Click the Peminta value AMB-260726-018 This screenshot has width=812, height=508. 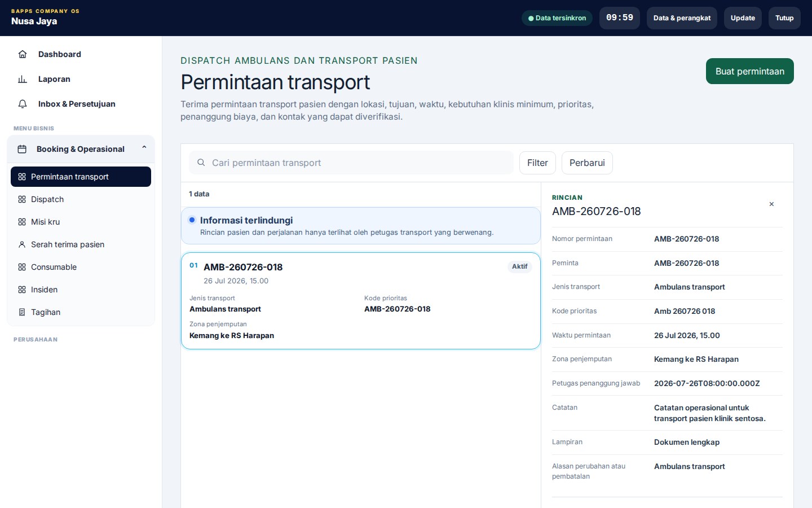point(687,263)
